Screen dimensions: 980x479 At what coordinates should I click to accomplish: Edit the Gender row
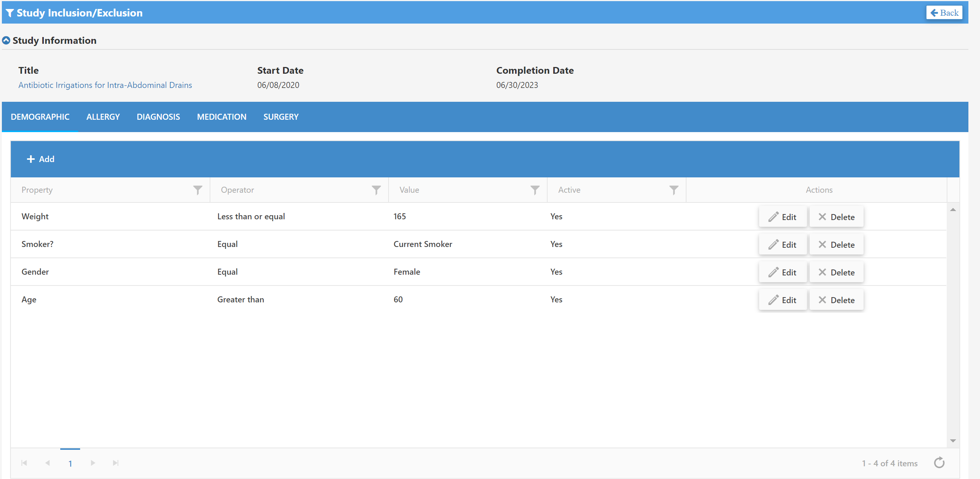[x=782, y=272]
